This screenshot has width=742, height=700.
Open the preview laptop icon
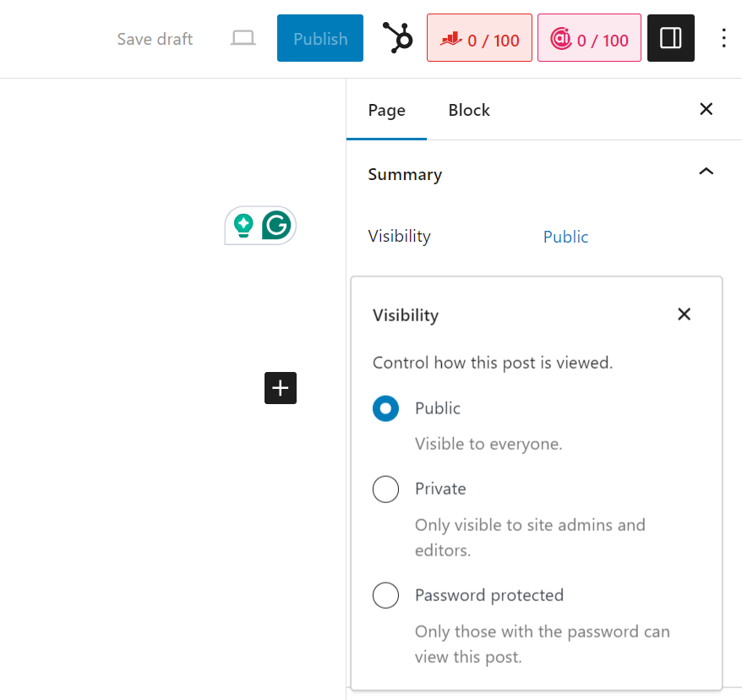(243, 38)
